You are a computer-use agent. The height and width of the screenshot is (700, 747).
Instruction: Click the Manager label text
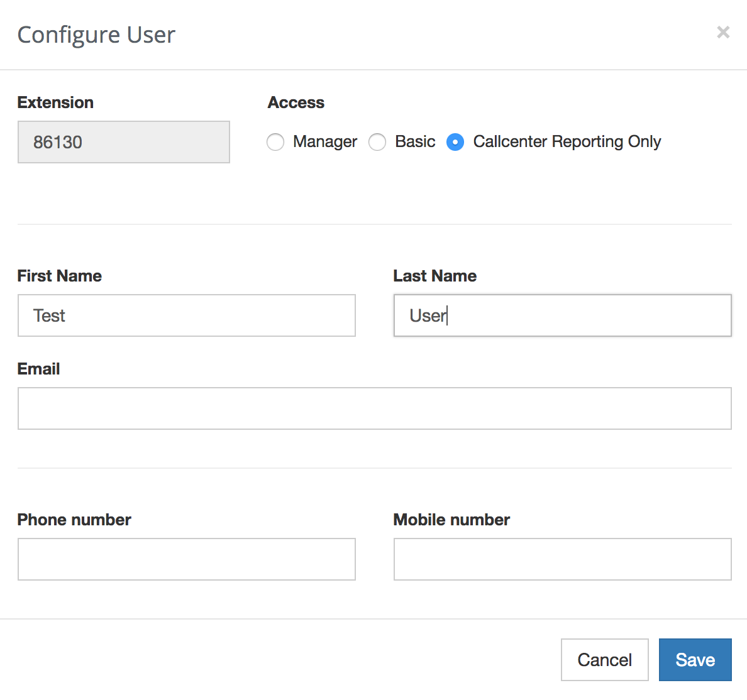pyautogui.click(x=324, y=142)
